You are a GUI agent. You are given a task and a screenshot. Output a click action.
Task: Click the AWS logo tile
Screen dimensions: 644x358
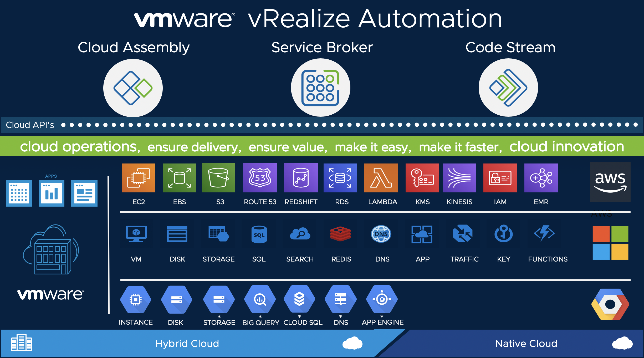point(610,182)
